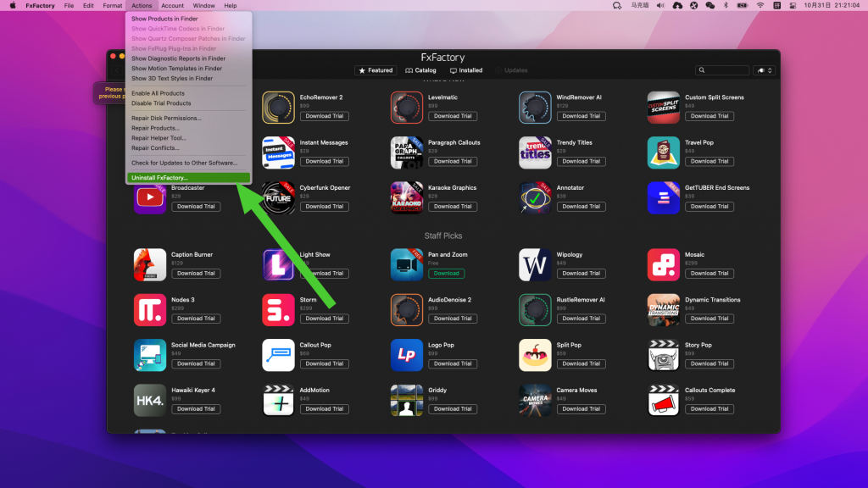The image size is (868, 488).
Task: Click the Karaoke Graphics icon
Action: [407, 197]
